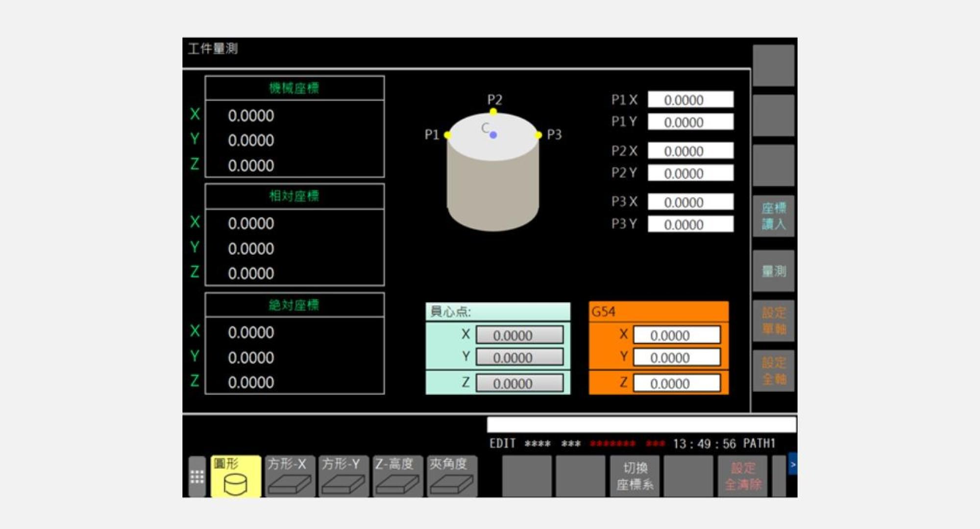Click the relative coordinate Y value
This screenshot has width=980, height=529.
251,248
